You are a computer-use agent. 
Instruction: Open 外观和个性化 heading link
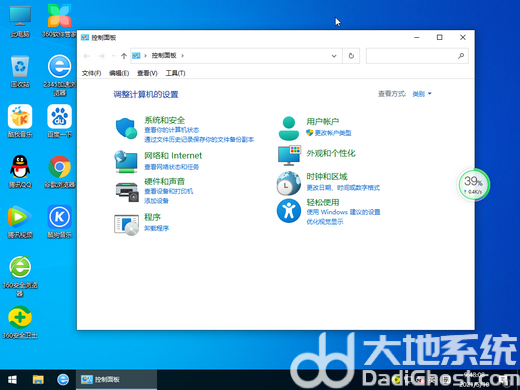[x=331, y=153]
